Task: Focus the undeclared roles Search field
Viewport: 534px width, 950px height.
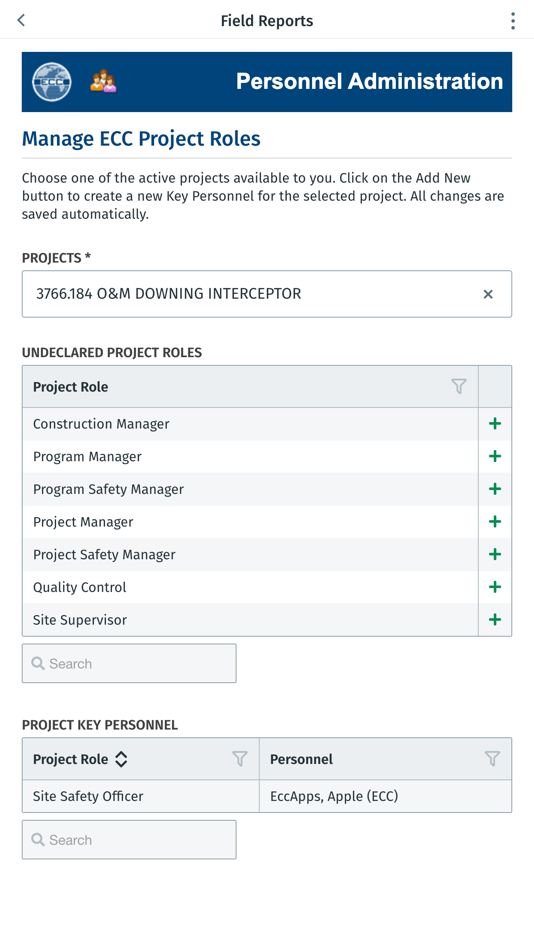Action: point(129,663)
